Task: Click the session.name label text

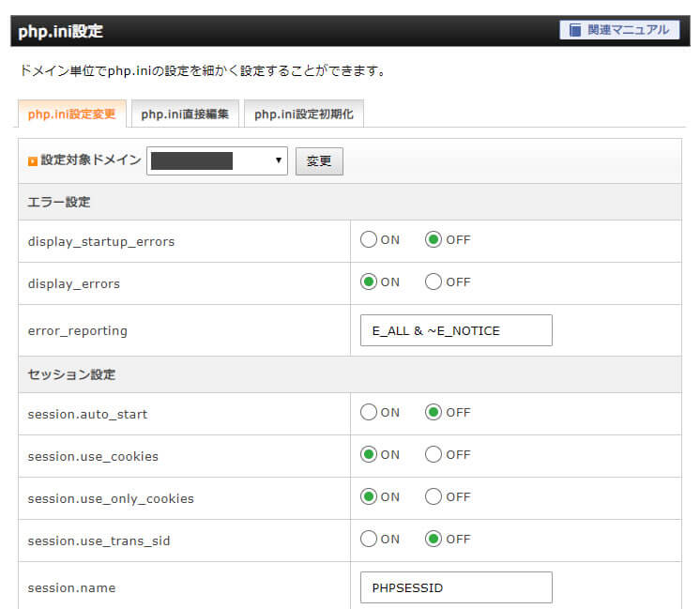Action: [71, 588]
